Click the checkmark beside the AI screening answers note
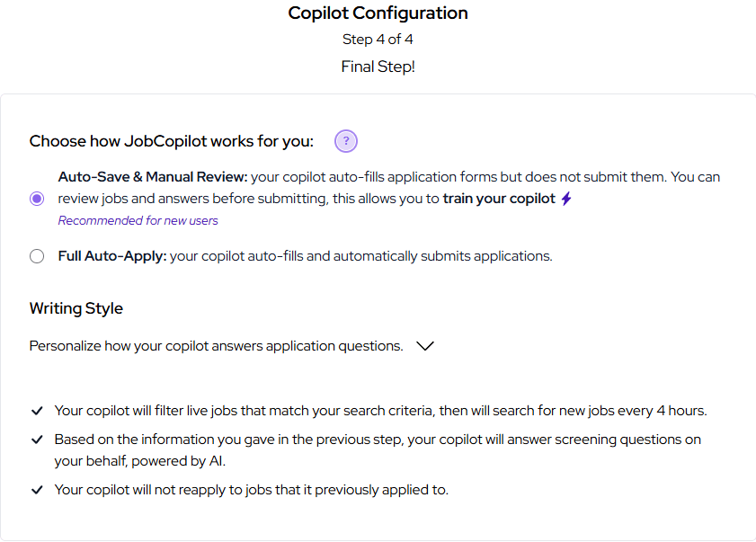The height and width of the screenshot is (542, 756). (37, 440)
